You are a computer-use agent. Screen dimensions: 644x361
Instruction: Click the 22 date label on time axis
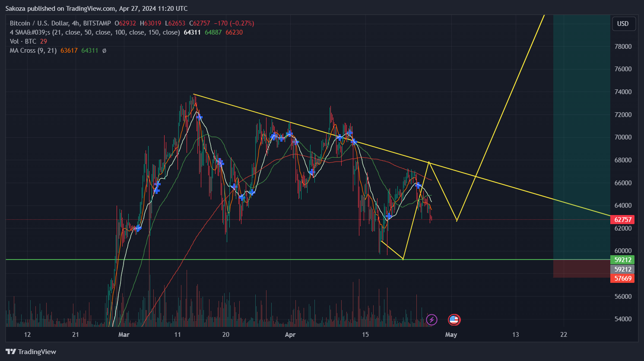coord(564,335)
